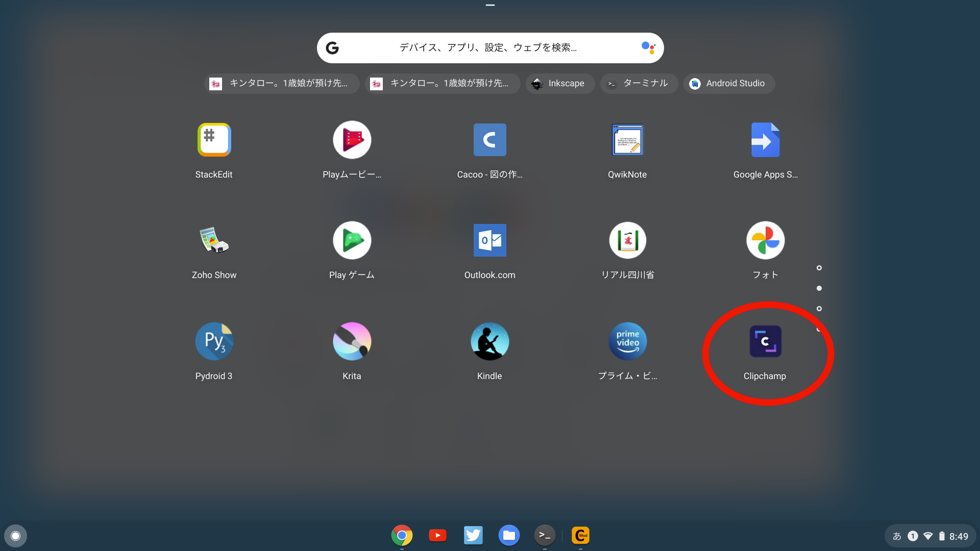Viewport: 980px width, 551px height.
Task: Collapse launcher with top arrow handle
Action: tap(490, 5)
